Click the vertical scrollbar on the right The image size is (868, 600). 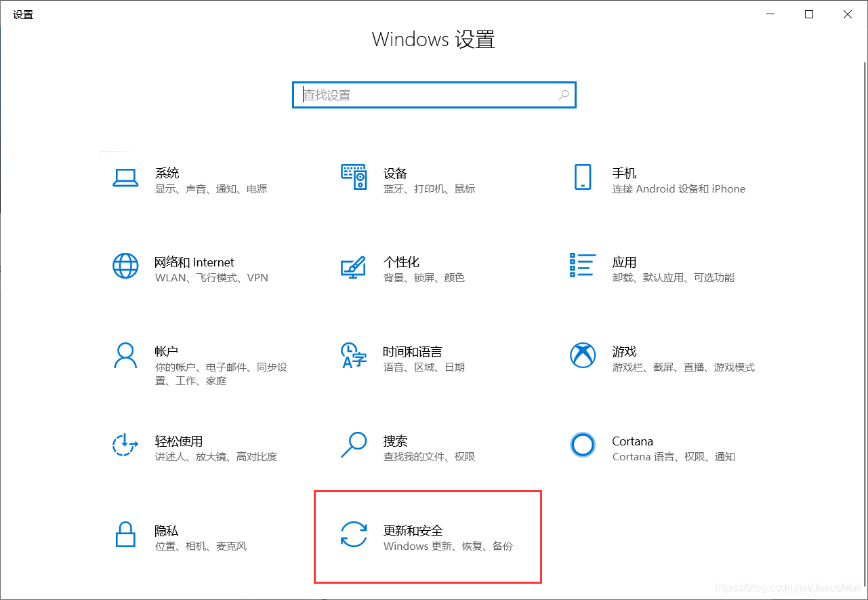click(x=864, y=323)
